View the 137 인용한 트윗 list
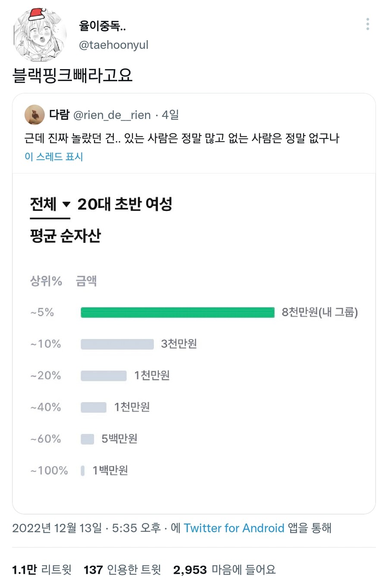The height and width of the screenshot is (588, 388). point(122,570)
